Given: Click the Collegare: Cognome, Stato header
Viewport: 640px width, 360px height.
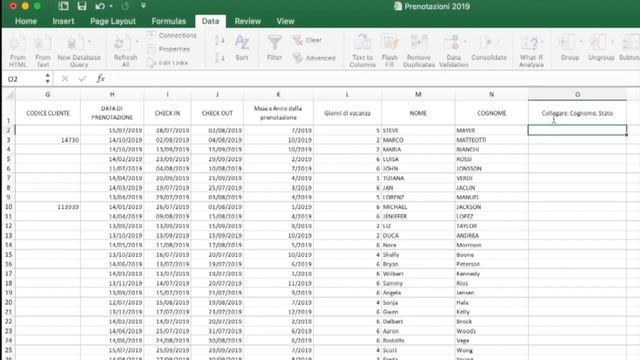Looking at the screenshot, I should click(577, 113).
